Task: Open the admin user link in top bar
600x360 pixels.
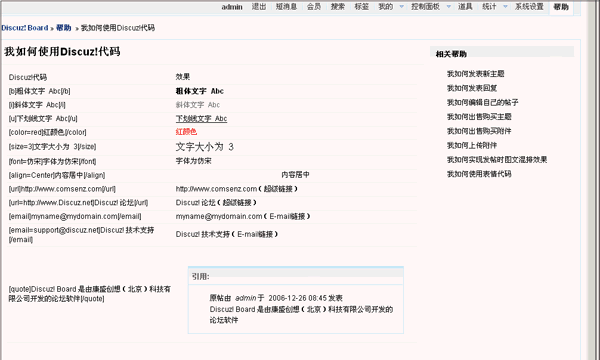Action: coord(232,7)
